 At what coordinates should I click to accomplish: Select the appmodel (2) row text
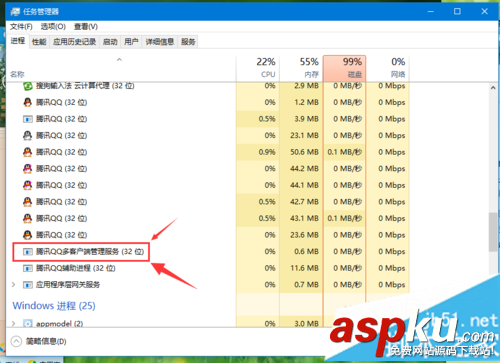click(59, 323)
